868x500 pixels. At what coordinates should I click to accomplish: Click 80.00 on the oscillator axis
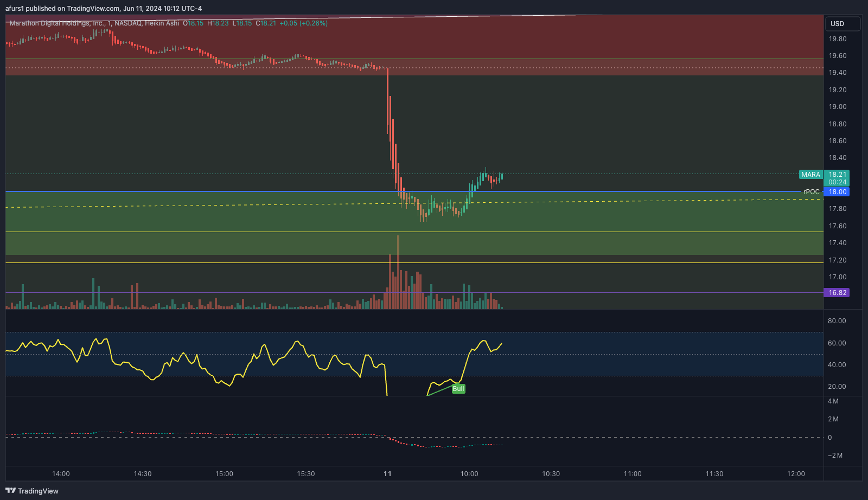tap(837, 321)
